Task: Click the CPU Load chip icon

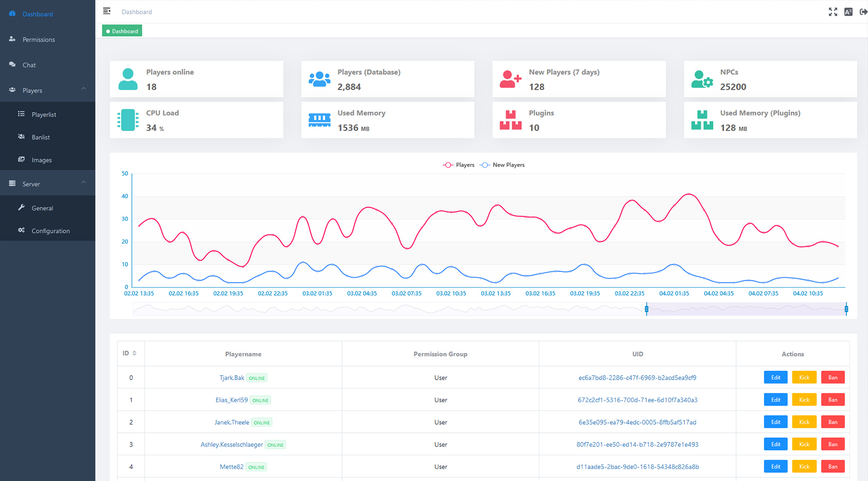Action: pos(128,121)
